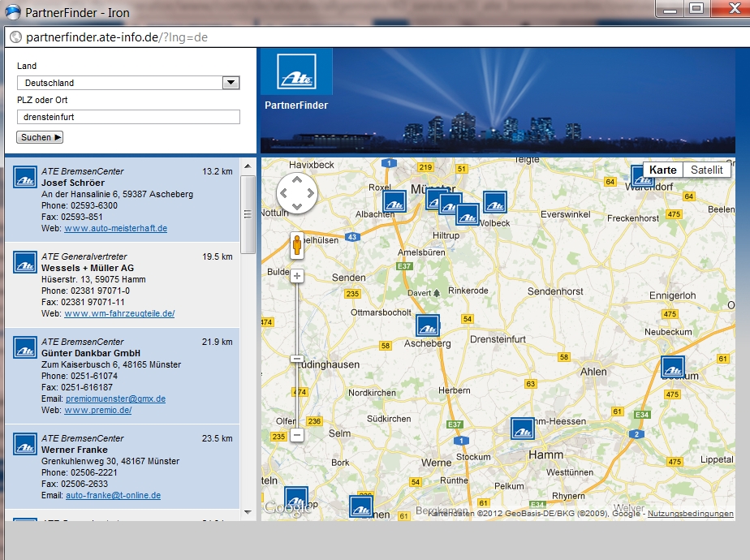
Task: Click the ATE map marker near Ascheberg
Action: point(427,326)
